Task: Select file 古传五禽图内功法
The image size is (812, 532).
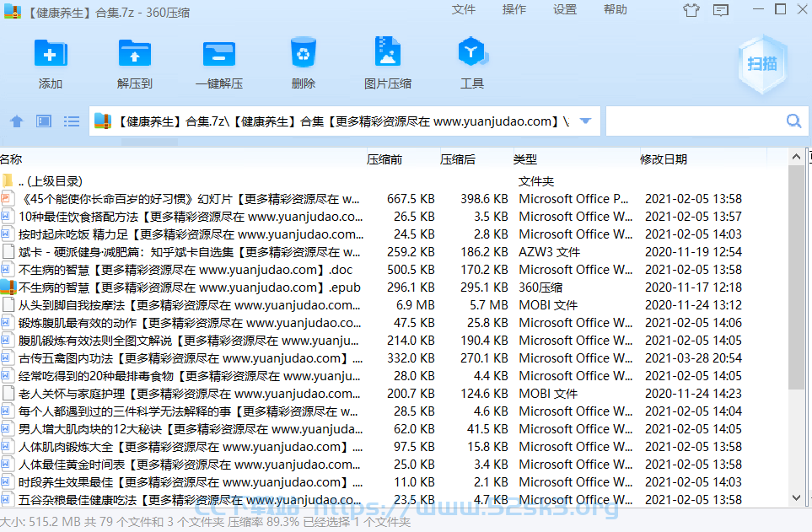Action: [x=191, y=358]
